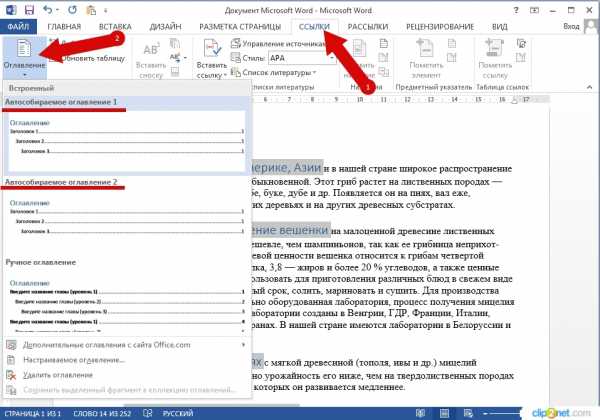Click Show Notes icon in footnotes group
Viewport: 600px width, 420px height.
(174, 71)
